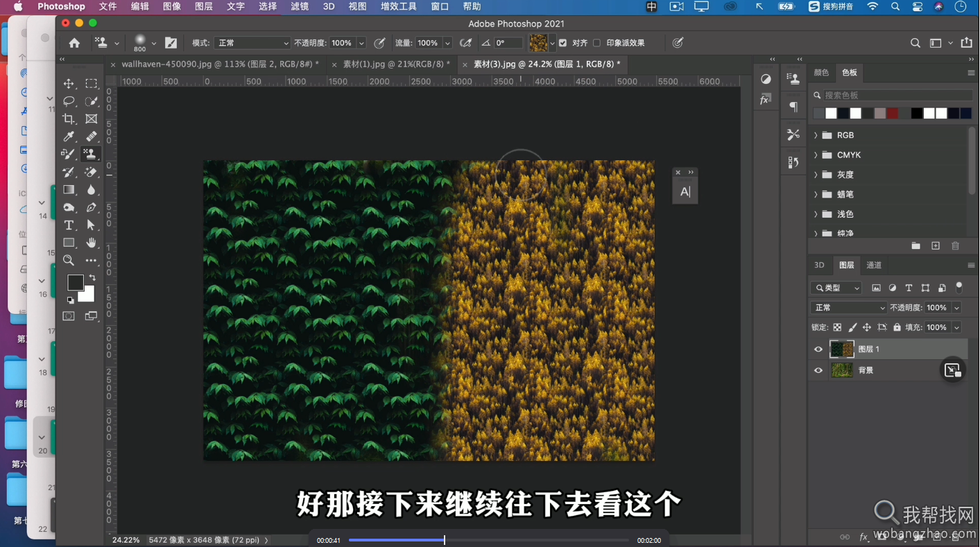Image resolution: width=980 pixels, height=547 pixels.
Task: Open the 图层 menu in menu bar
Action: 204,6
